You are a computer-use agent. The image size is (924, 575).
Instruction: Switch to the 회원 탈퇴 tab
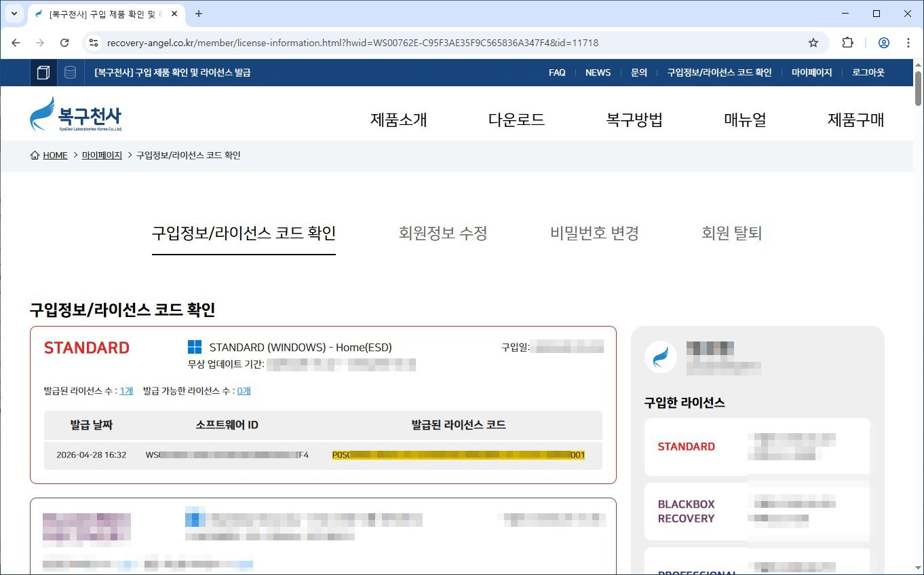click(732, 234)
